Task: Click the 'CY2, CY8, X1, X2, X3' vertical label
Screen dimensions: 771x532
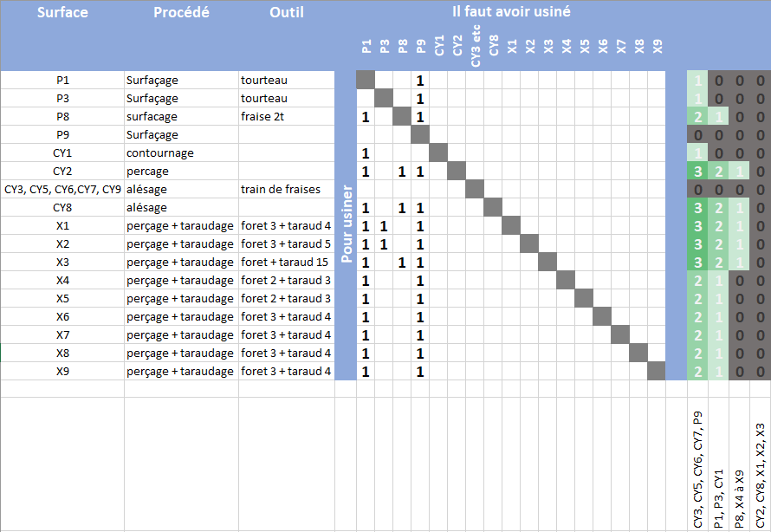Action: pyautogui.click(x=761, y=476)
